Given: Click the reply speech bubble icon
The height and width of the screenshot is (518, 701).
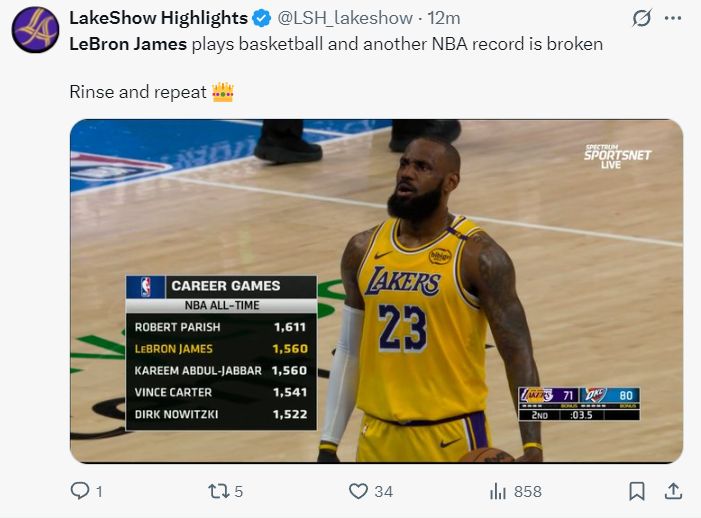Looking at the screenshot, I should tap(80, 491).
